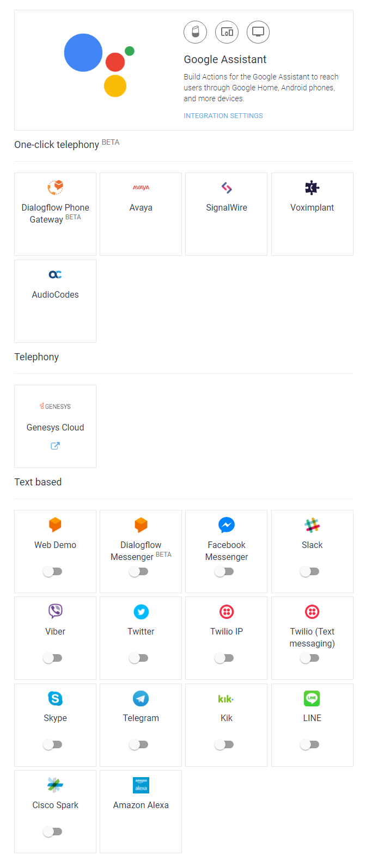The height and width of the screenshot is (868, 372).
Task: Click the Voximplant puzzle piece icon
Action: tap(312, 188)
